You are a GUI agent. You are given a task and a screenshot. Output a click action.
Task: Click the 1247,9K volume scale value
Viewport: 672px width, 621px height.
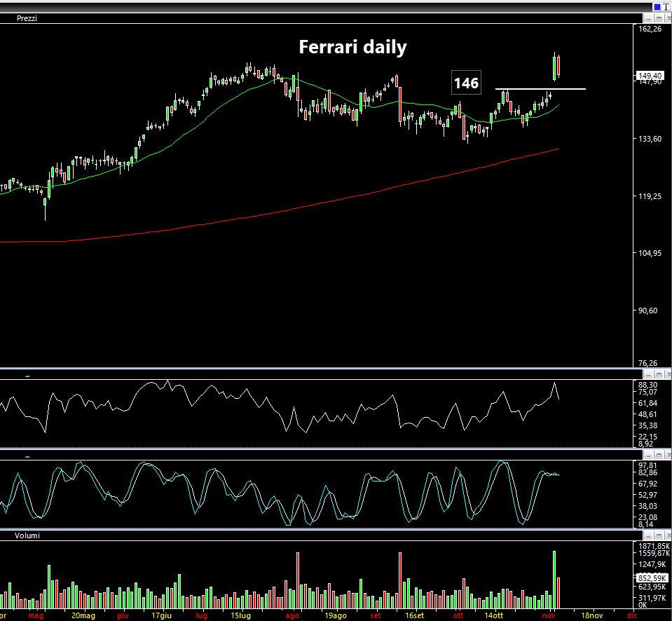pyautogui.click(x=652, y=564)
